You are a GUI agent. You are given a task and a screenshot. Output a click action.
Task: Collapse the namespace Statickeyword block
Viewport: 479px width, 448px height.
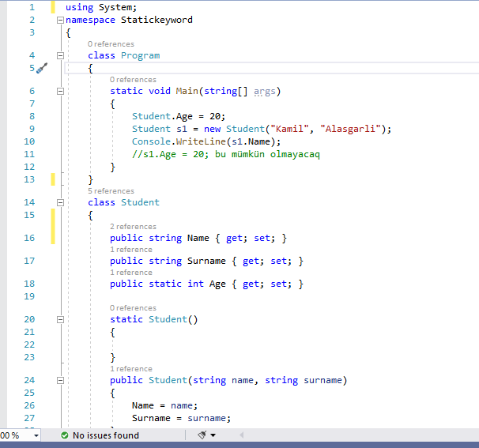[61, 21]
